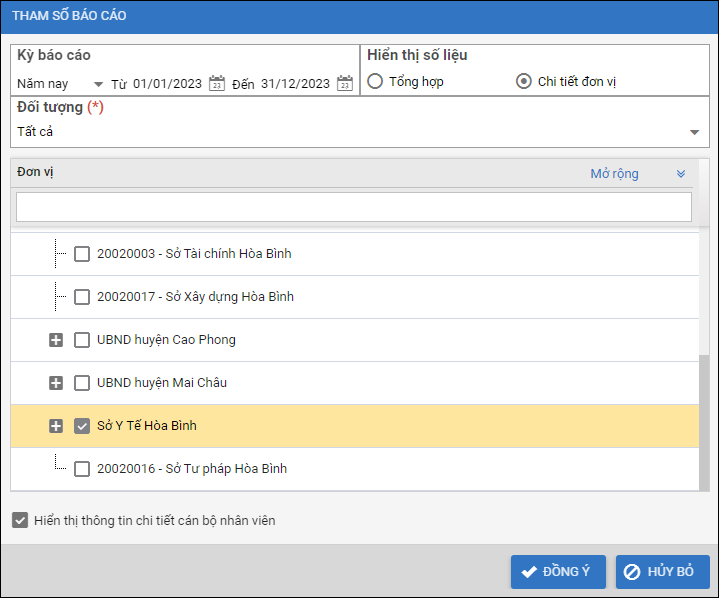Open the Năm nay period dropdown
The image size is (719, 598).
point(97,85)
